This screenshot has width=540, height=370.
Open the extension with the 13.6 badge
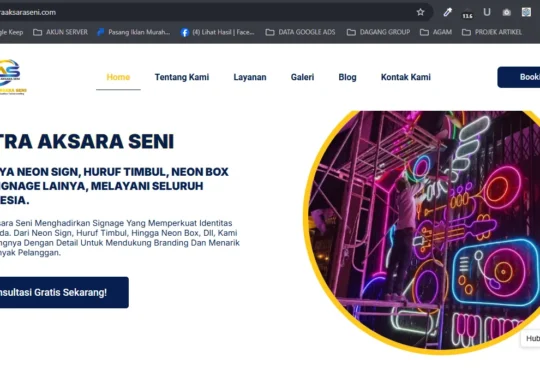tap(467, 13)
